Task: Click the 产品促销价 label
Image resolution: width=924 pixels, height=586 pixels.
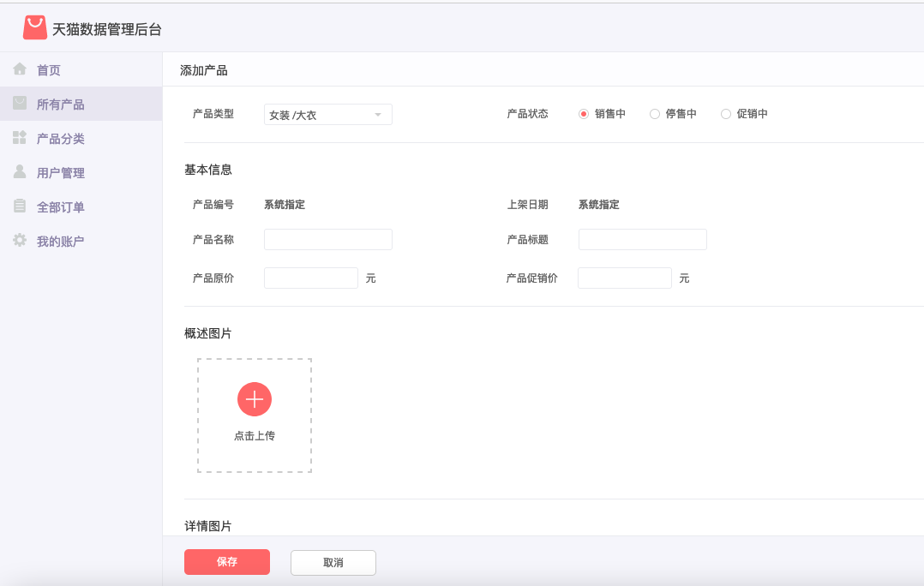Action: pos(531,278)
